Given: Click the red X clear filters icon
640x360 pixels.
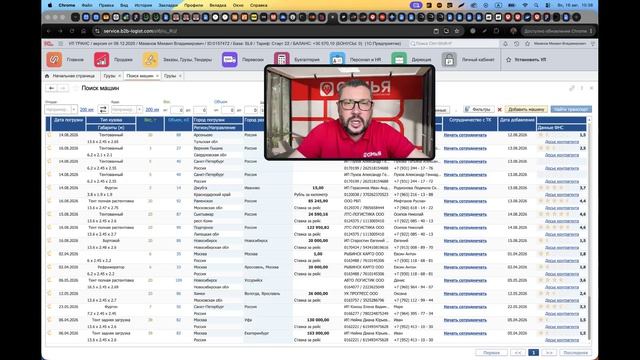Looking at the screenshot, I should (x=499, y=109).
